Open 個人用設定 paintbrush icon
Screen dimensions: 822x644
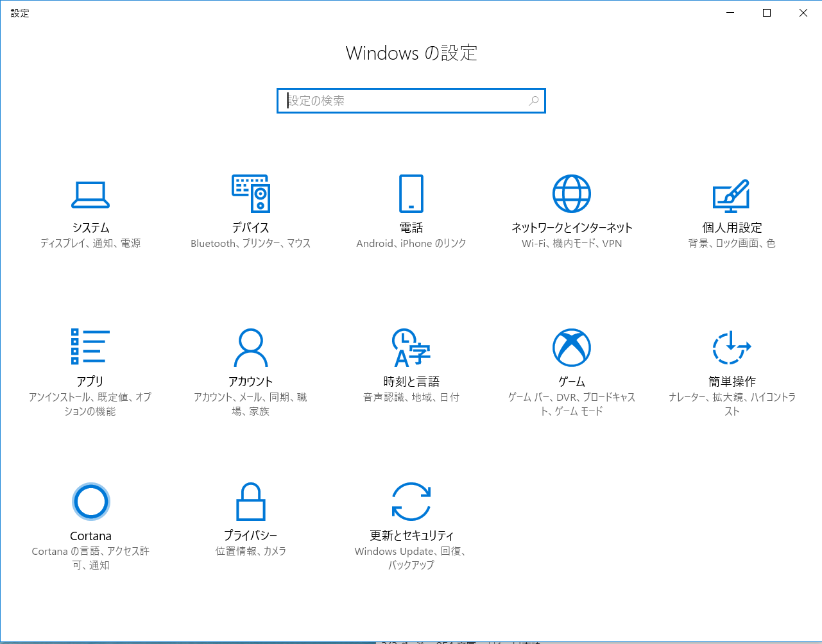[732, 196]
